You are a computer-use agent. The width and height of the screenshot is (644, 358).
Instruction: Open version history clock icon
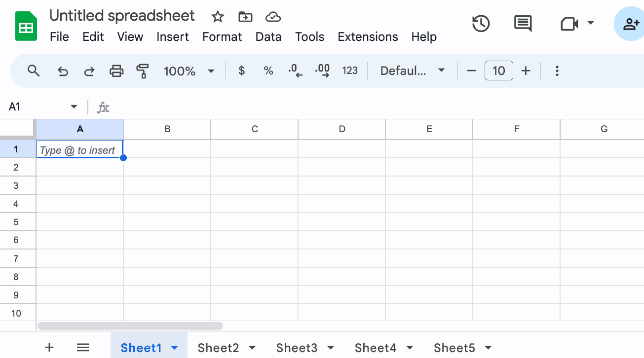tap(481, 24)
